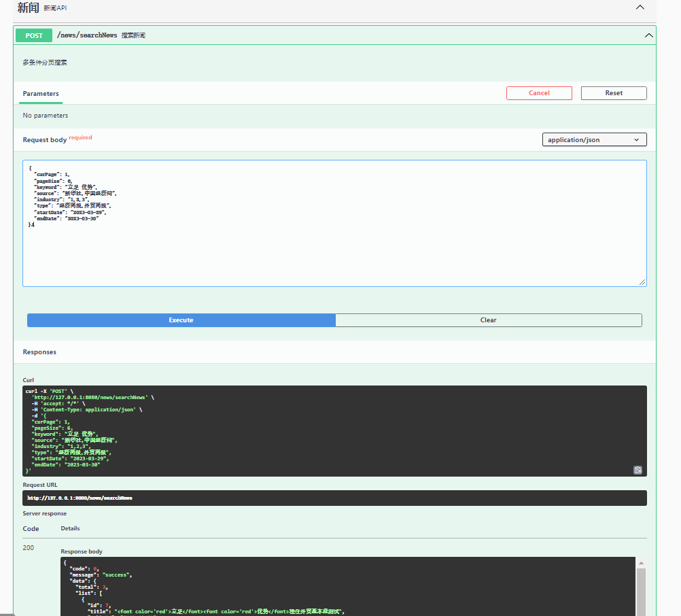Open the application/json content type dropdown
Screen dimensions: 681x616
(594, 139)
